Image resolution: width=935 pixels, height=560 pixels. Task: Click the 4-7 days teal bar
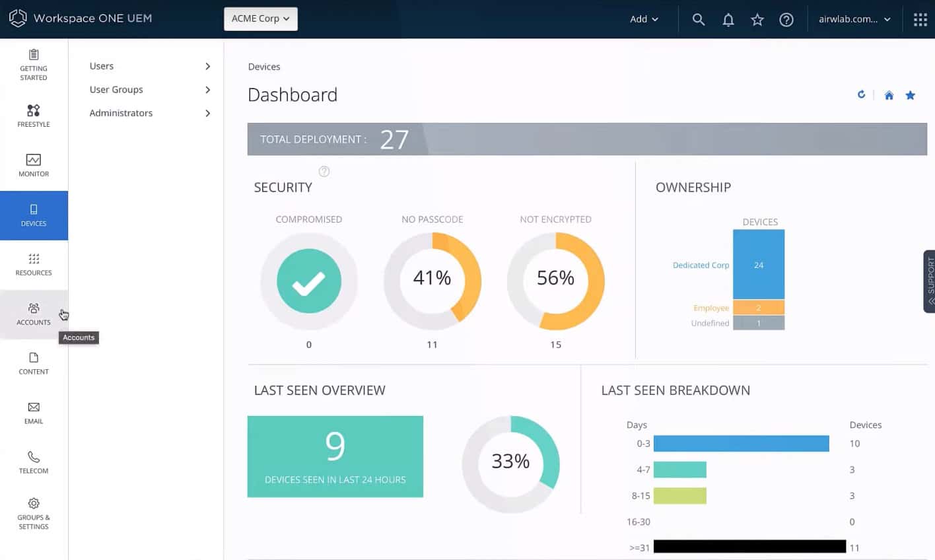pos(680,470)
